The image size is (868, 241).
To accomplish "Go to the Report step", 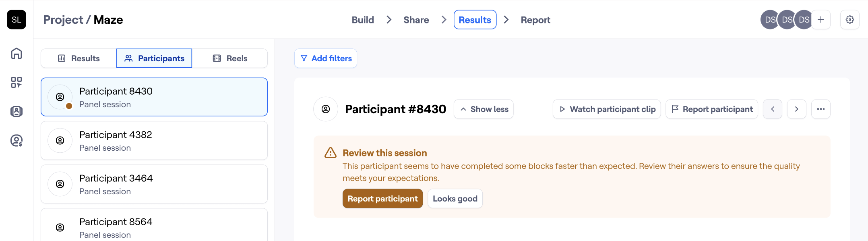I will pos(535,20).
